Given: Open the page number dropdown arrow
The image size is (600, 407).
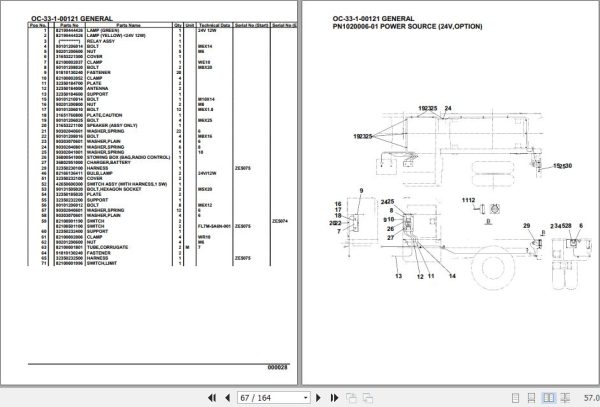Looking at the screenshot, I should click(x=305, y=398).
